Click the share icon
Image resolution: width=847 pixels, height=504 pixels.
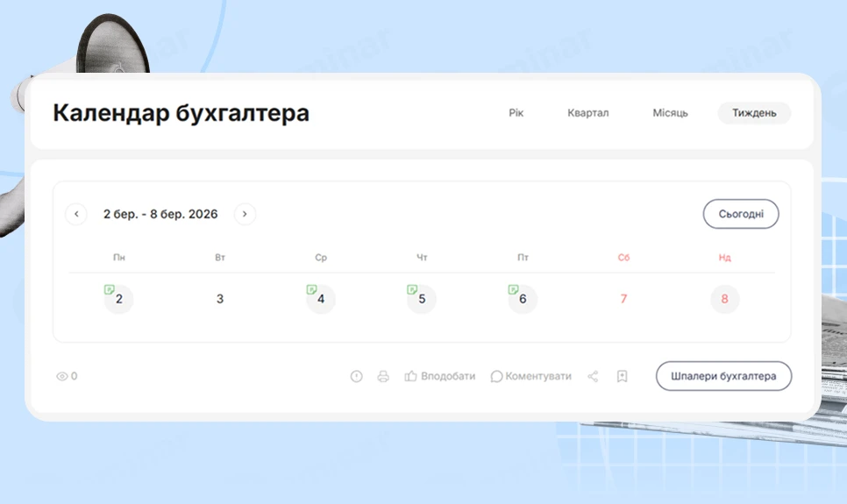[x=593, y=377]
